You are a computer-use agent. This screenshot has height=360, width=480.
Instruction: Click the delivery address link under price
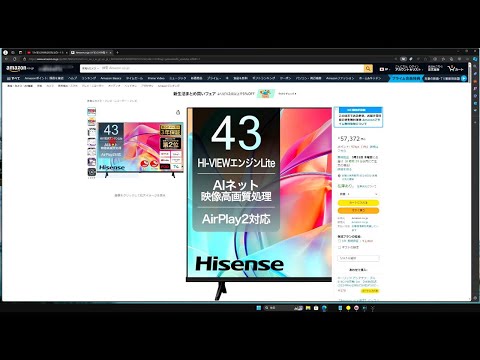tap(358, 176)
